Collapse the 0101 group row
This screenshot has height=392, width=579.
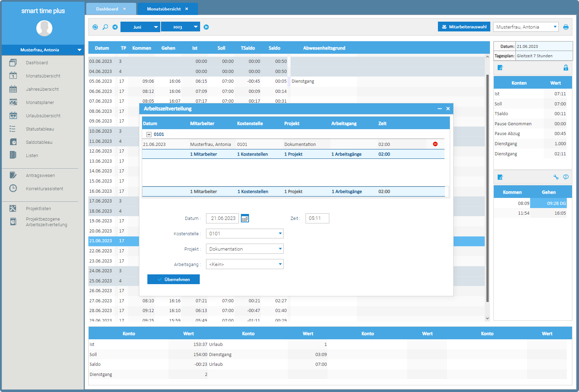tap(149, 134)
